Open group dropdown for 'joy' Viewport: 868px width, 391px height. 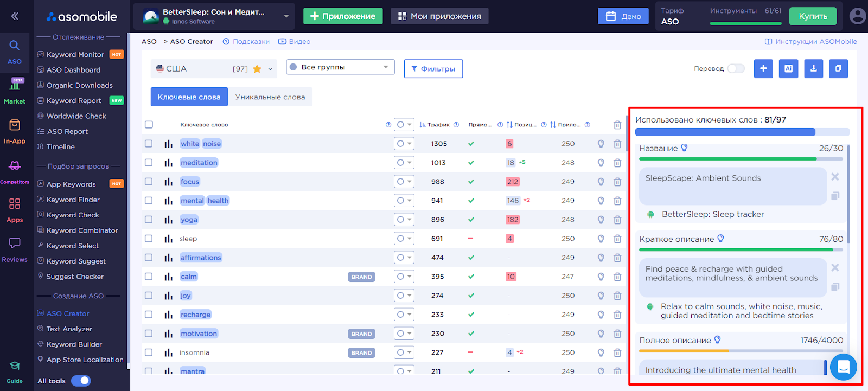point(404,296)
